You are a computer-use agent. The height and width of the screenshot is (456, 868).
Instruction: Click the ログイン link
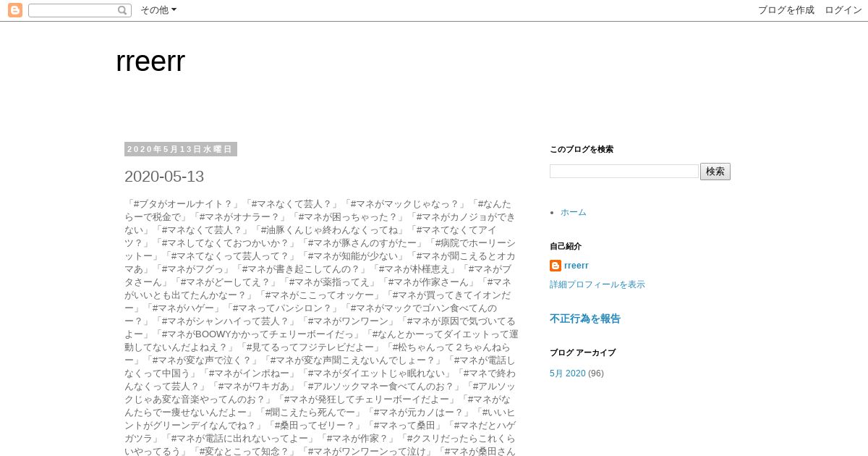pyautogui.click(x=843, y=10)
